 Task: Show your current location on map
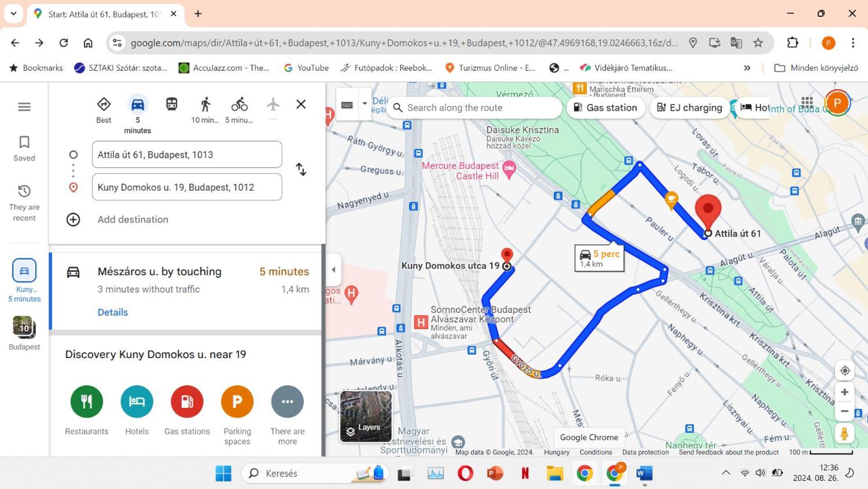coord(844,371)
